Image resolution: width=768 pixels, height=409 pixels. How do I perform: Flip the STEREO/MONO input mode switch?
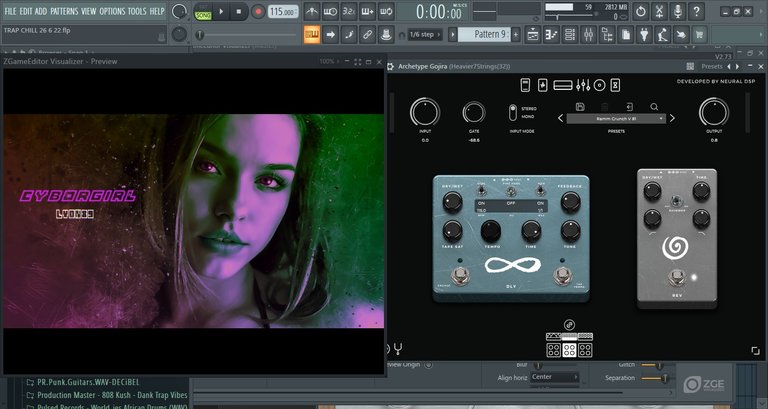(512, 113)
